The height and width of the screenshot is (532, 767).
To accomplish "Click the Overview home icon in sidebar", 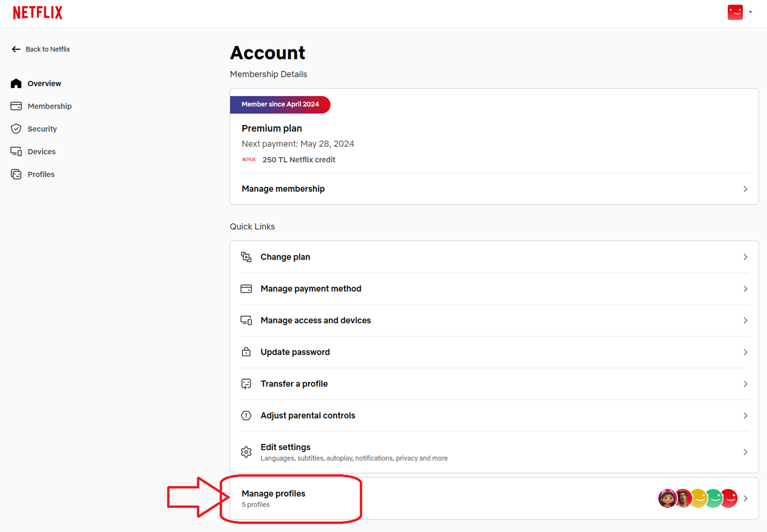I will coord(16,83).
